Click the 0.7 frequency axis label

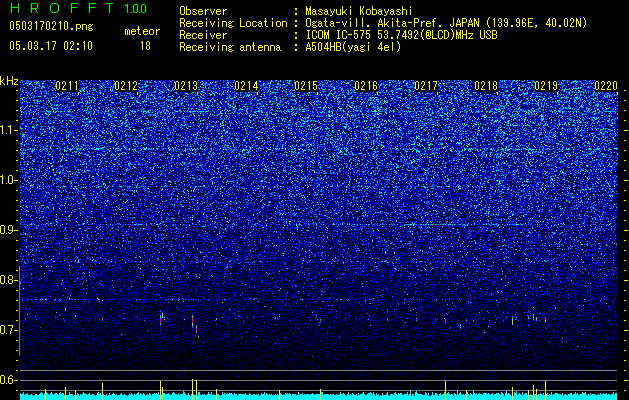9,330
